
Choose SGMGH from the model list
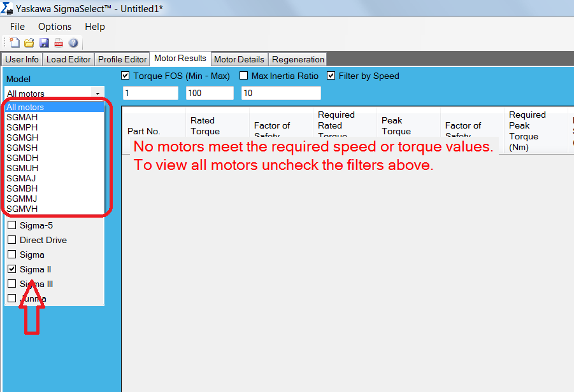tap(55, 138)
